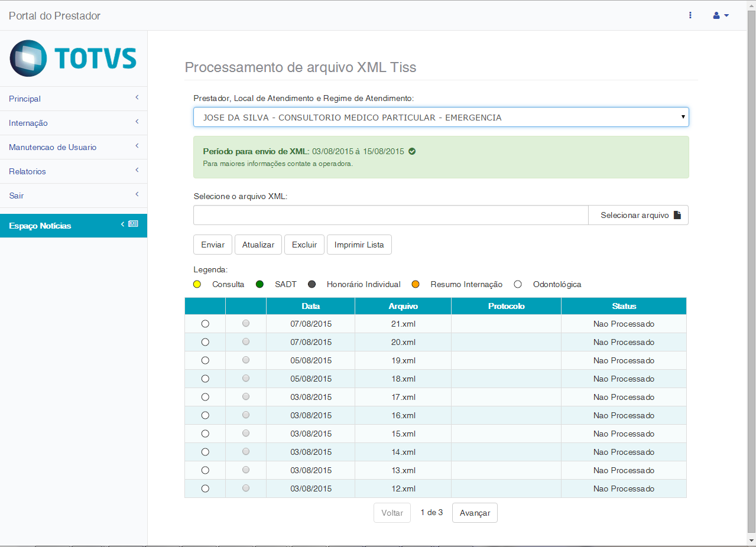Select the radio button for 17.xml
The height and width of the screenshot is (547, 756).
[x=205, y=397]
